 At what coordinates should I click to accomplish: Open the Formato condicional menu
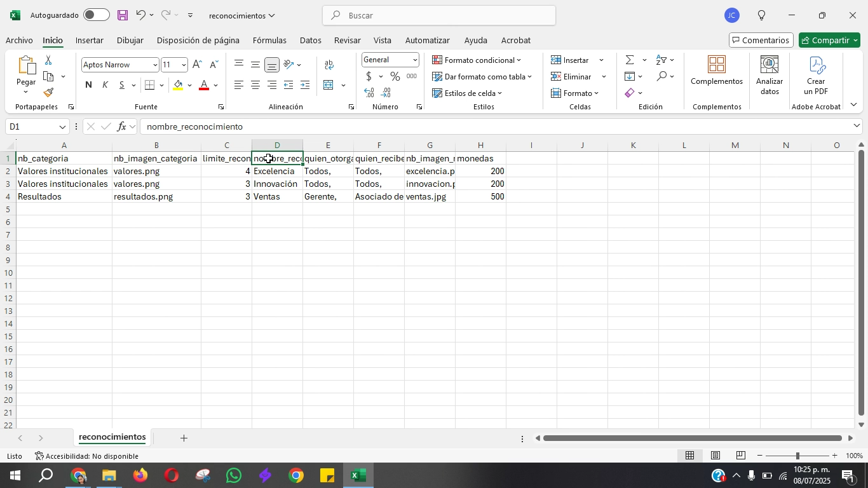477,60
